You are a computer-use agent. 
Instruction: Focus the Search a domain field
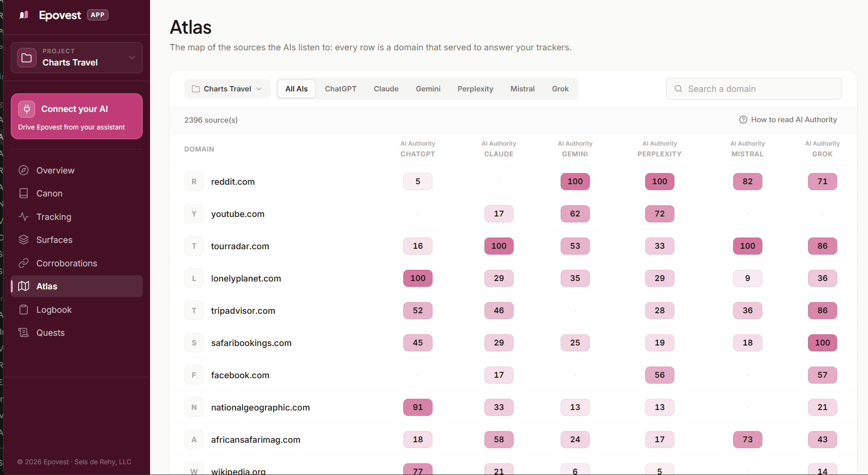pos(754,89)
